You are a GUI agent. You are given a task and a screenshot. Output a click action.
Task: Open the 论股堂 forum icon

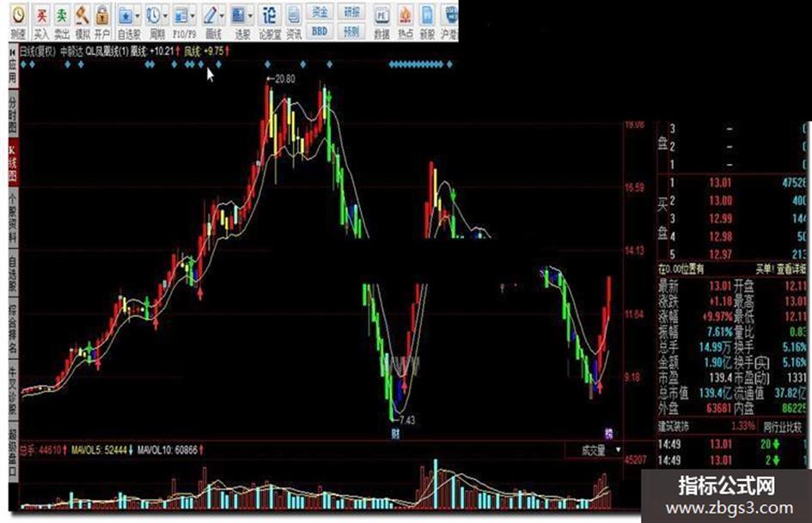269,15
